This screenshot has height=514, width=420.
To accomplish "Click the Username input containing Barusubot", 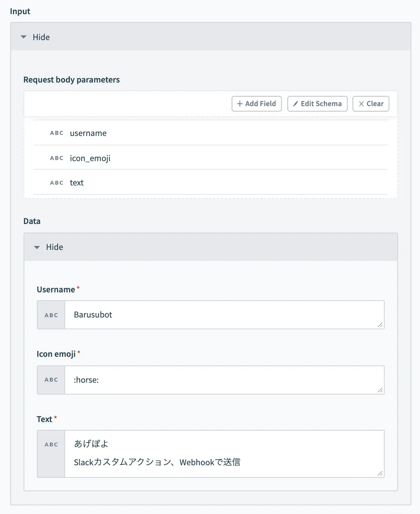I will click(224, 315).
